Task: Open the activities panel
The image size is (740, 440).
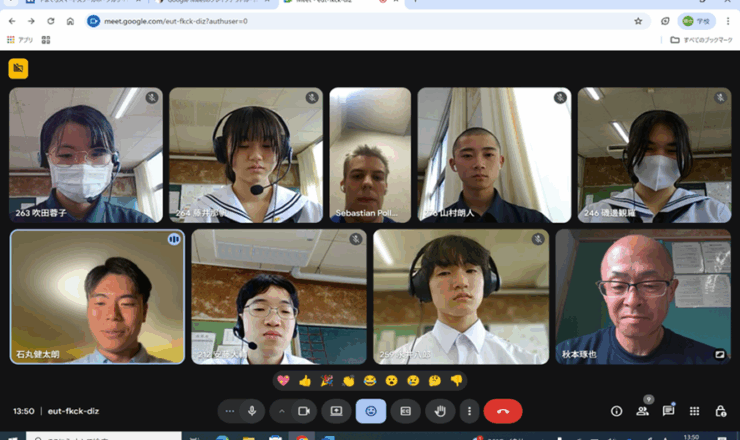Action: pyautogui.click(x=694, y=411)
